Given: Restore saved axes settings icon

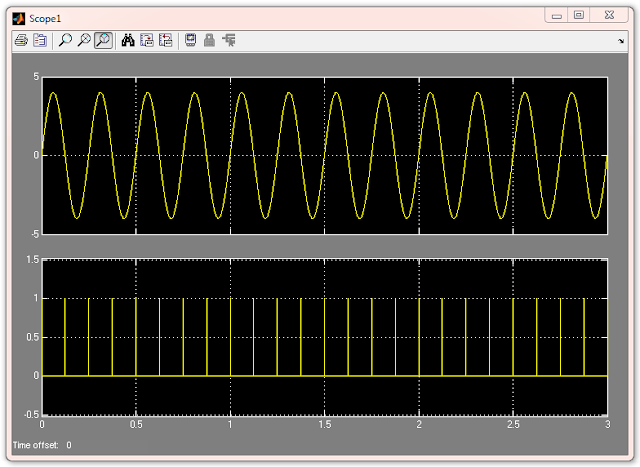Looking at the screenshot, I should [166, 40].
